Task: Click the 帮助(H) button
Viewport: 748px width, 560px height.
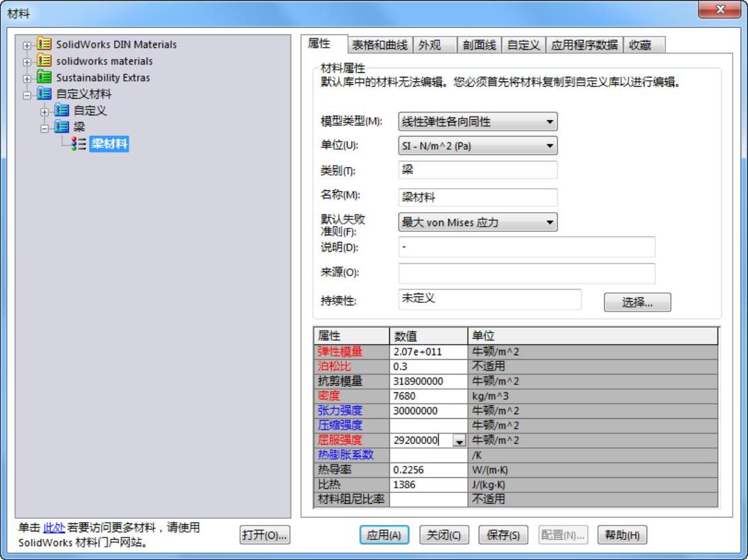Action: (x=622, y=535)
